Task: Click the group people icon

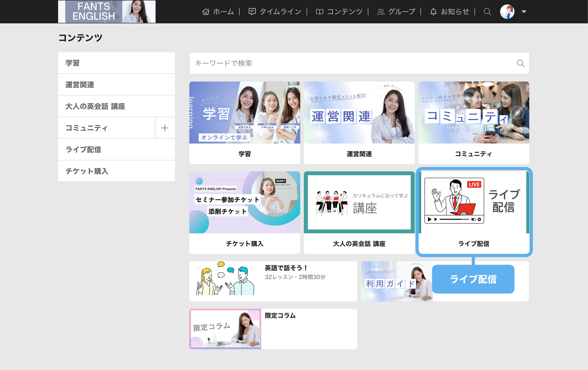Action: 381,11
